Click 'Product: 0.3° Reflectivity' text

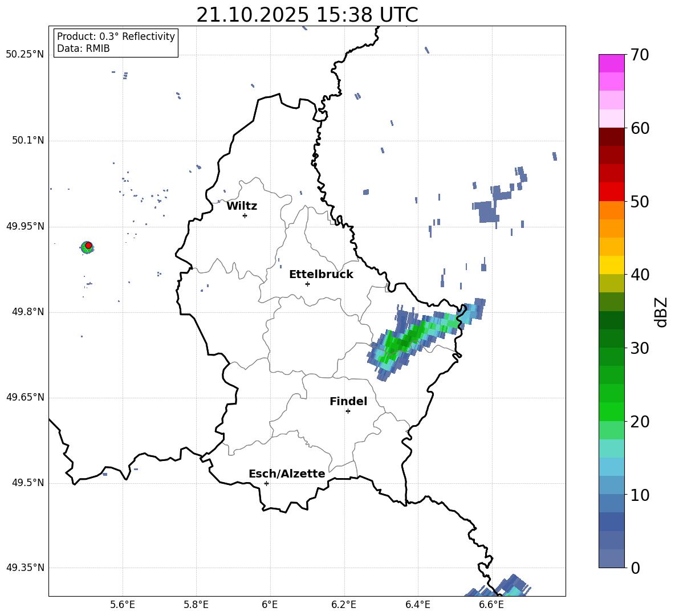(x=116, y=36)
